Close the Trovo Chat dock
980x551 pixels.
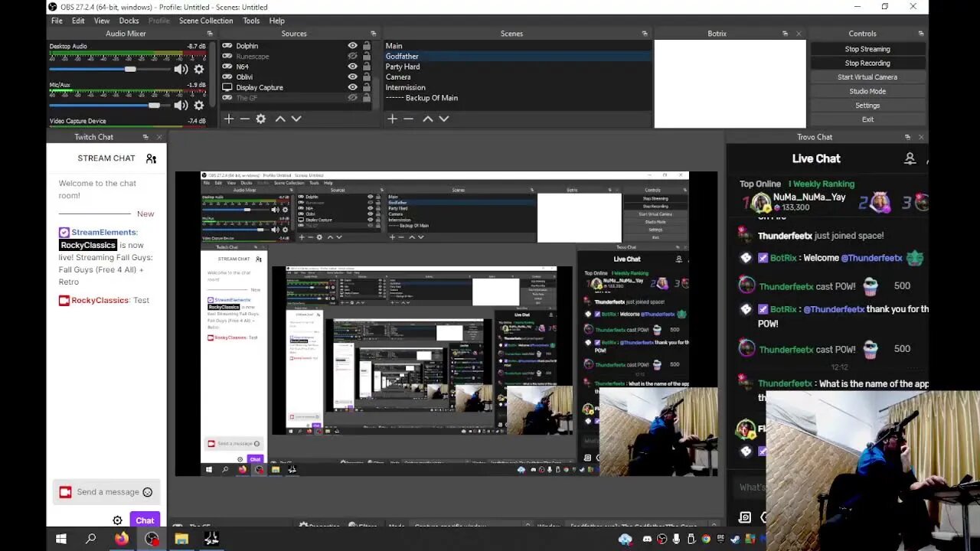pyautogui.click(x=921, y=137)
